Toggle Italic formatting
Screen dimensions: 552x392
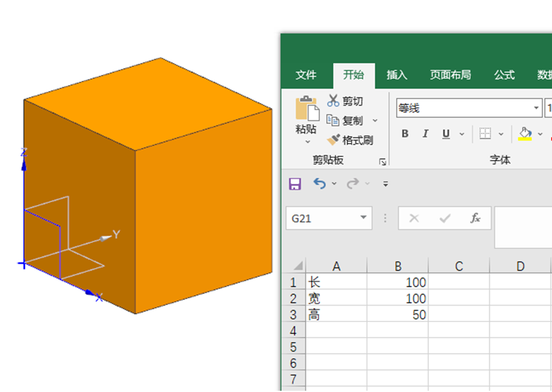pyautogui.click(x=425, y=134)
